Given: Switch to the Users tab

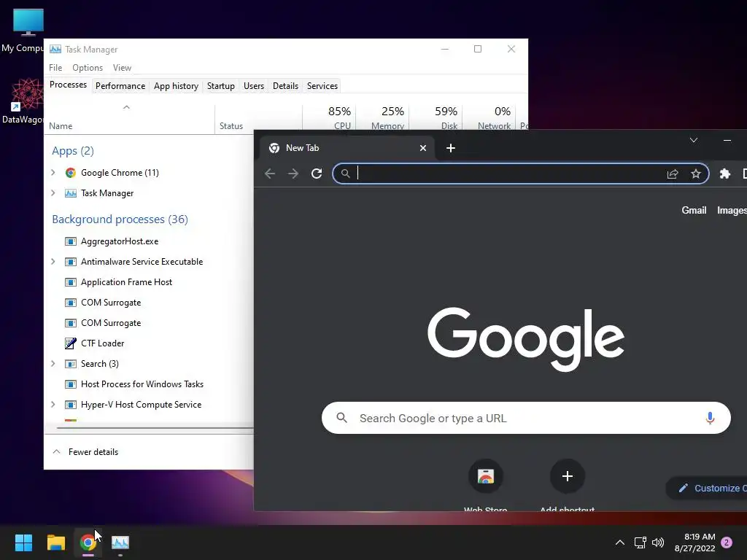Looking at the screenshot, I should coord(253,86).
